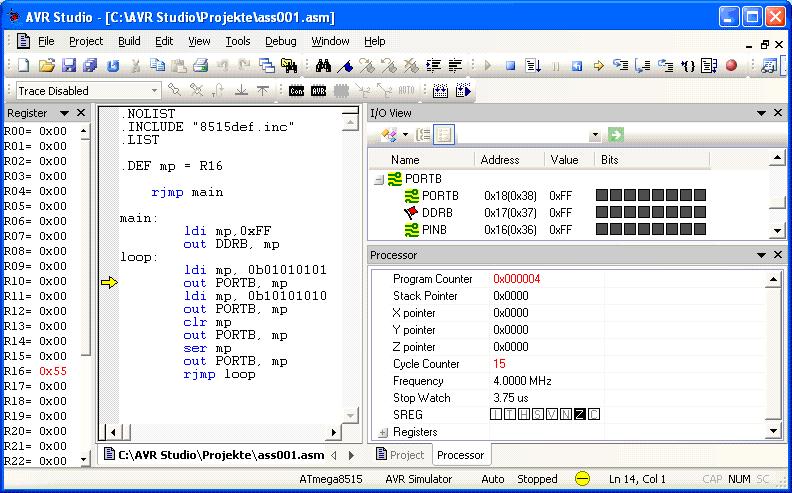Open the Project menu
The image size is (792, 493).
pos(86,41)
